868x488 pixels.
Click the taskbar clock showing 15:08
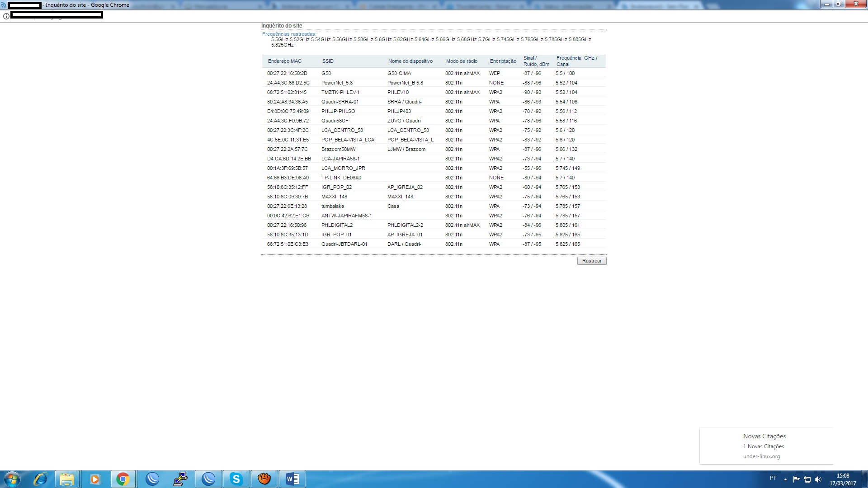pos(843,479)
